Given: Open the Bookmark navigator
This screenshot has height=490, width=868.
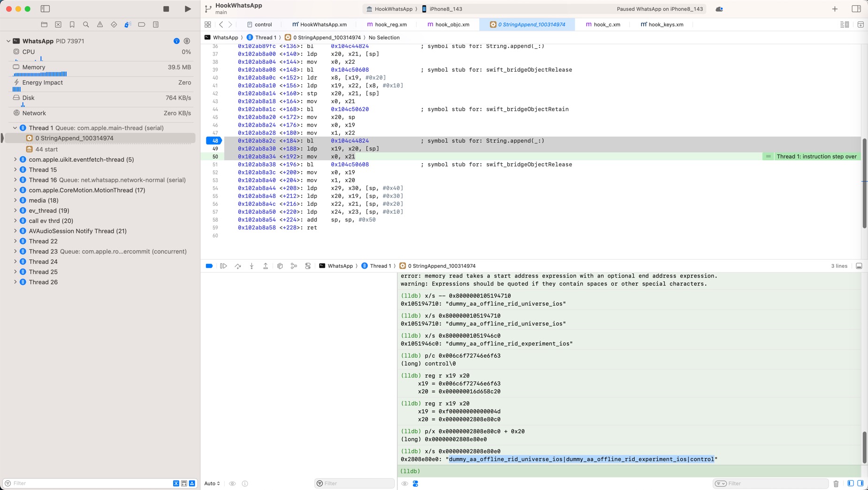Looking at the screenshot, I should 72,24.
